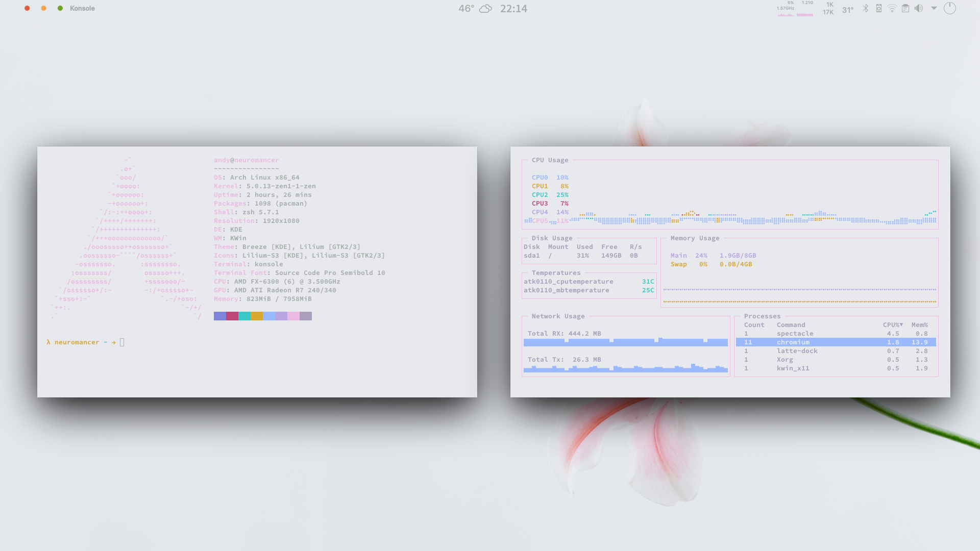Click the Total Tx: 26.3 MB text
This screenshot has width=980, height=551.
pos(565,360)
